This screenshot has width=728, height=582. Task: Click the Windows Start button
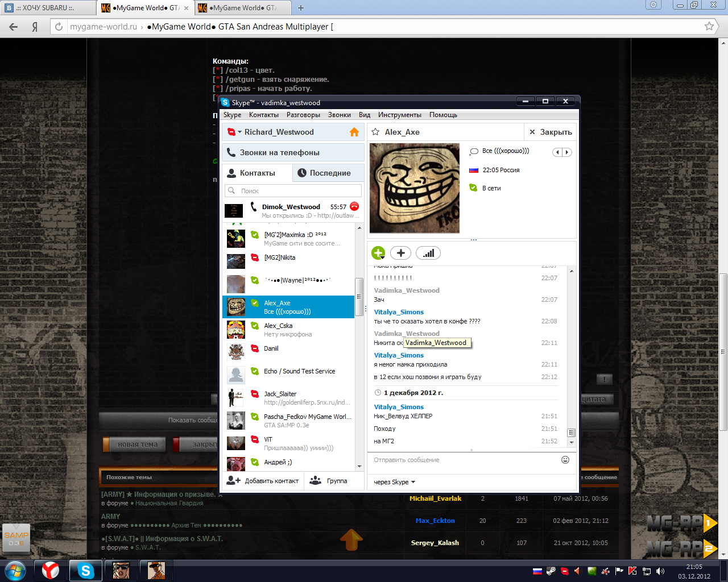tap(15, 570)
